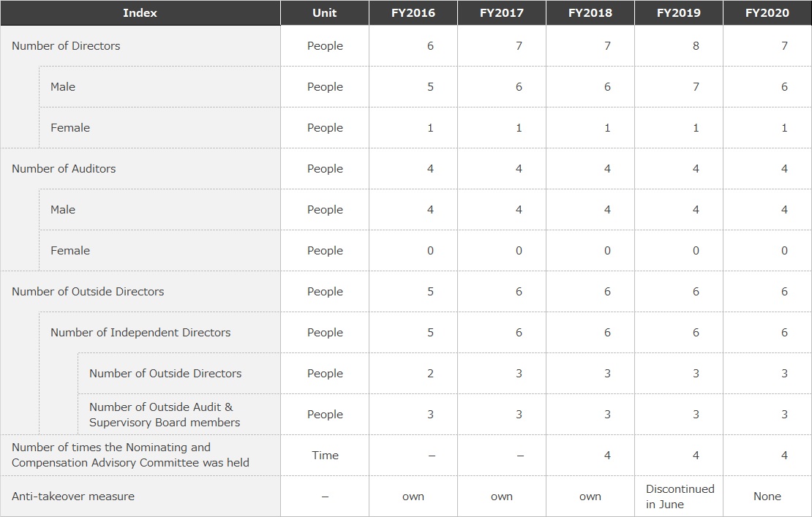
Task: Select the FY2017 column header
Action: pos(502,13)
